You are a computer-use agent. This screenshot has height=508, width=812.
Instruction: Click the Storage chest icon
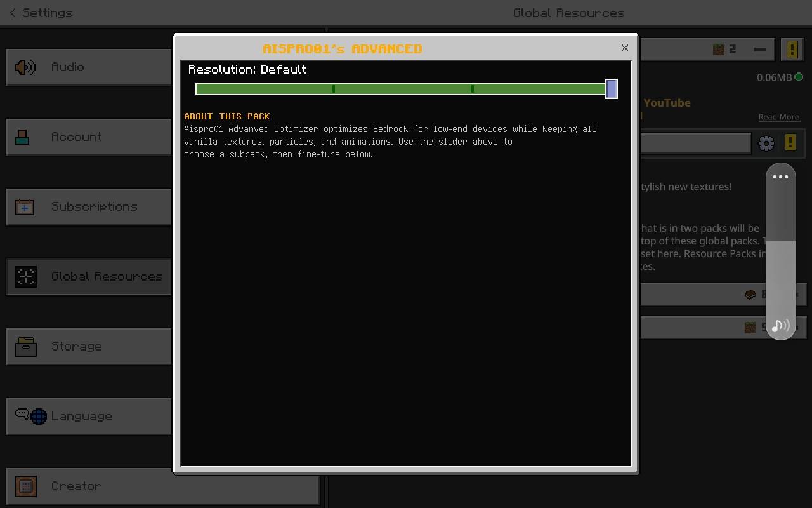(x=26, y=346)
